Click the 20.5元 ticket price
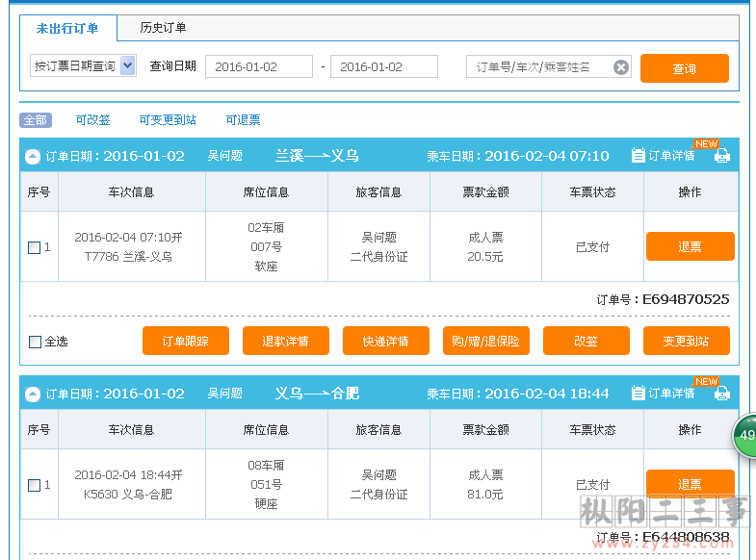The height and width of the screenshot is (560, 756). click(x=485, y=257)
